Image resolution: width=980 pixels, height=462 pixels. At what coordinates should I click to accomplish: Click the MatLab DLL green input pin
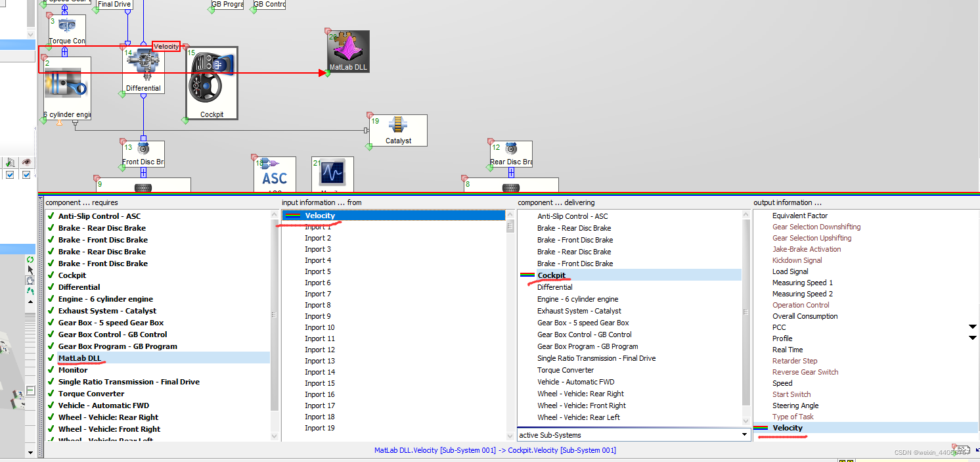[x=326, y=73]
